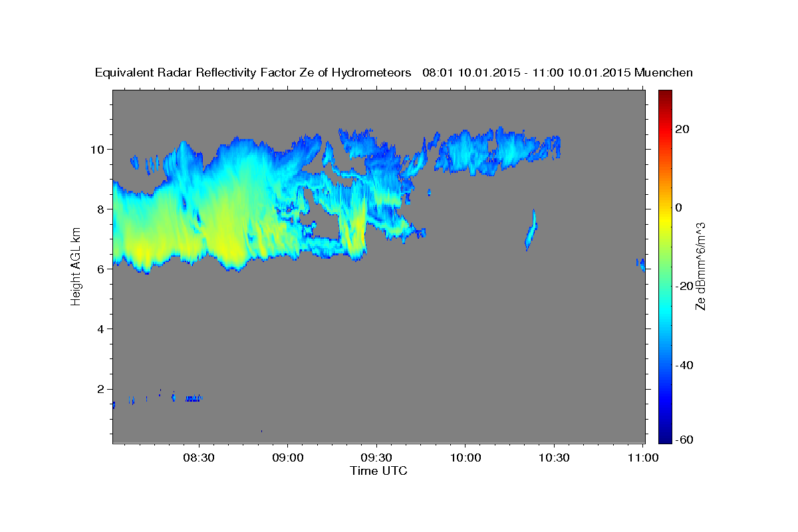Click the '11:00' time axis label
Image resolution: width=798 pixels, height=532 pixels.
click(x=642, y=458)
